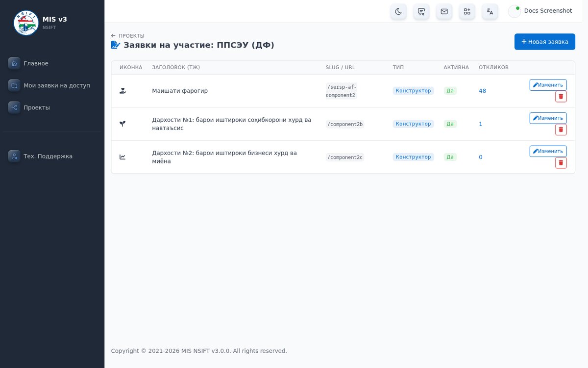Open response count 1 for /component2b

coord(481,124)
